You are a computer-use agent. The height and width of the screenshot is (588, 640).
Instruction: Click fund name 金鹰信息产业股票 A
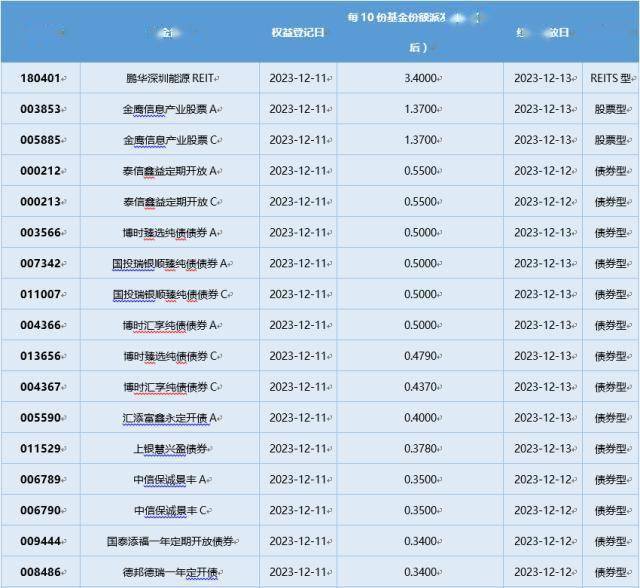point(170,109)
